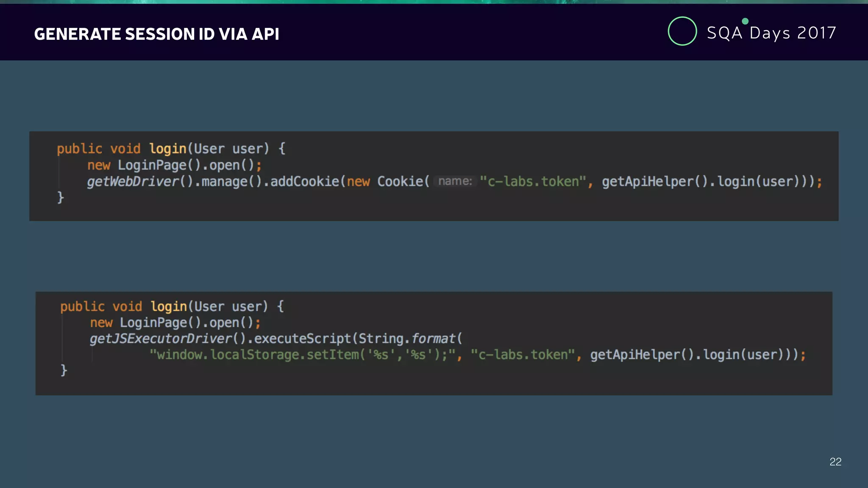
Task: Click 'executeScript(String.format(' in the second snippet
Action: click(358, 338)
